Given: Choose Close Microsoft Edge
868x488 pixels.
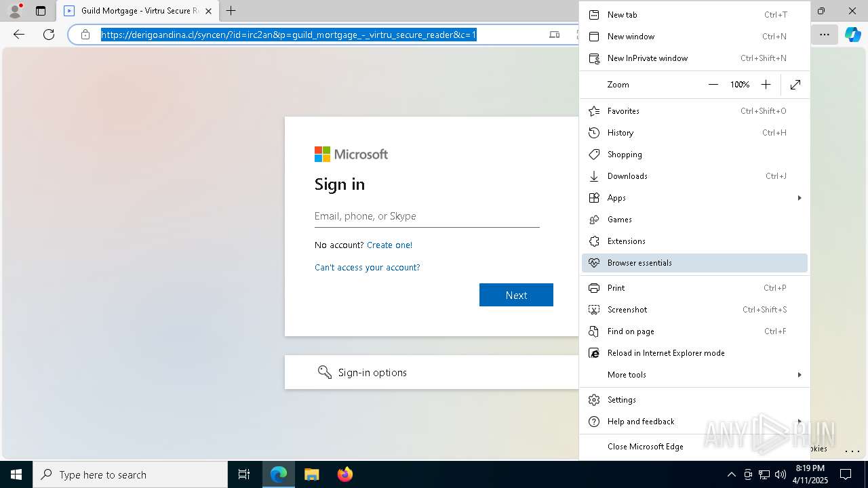Looking at the screenshot, I should pos(694,447).
